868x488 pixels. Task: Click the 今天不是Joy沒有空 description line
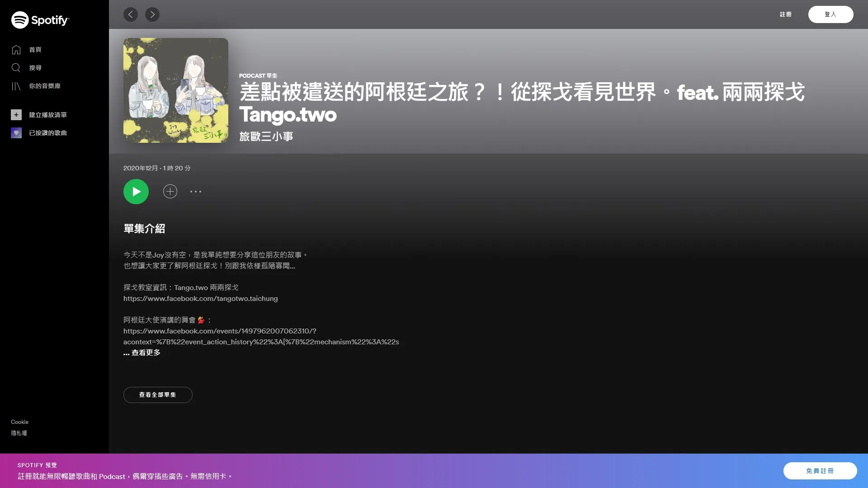pos(216,255)
